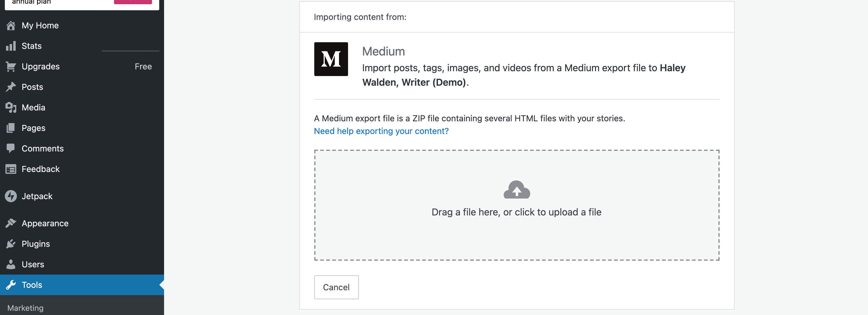Open the Marketing submenu item
Screen dimensions: 868x315
tap(25, 308)
